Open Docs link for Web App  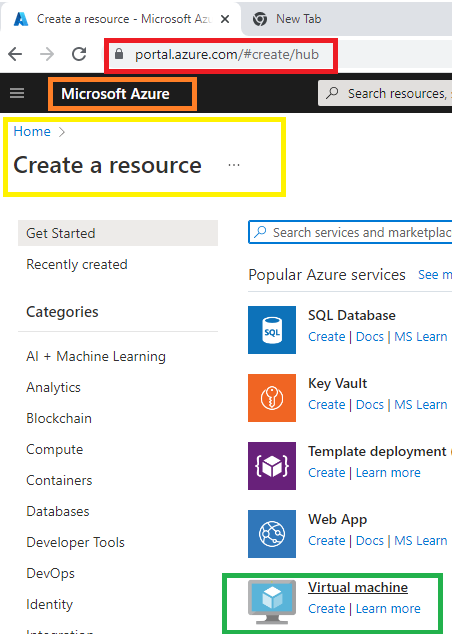tap(370, 540)
